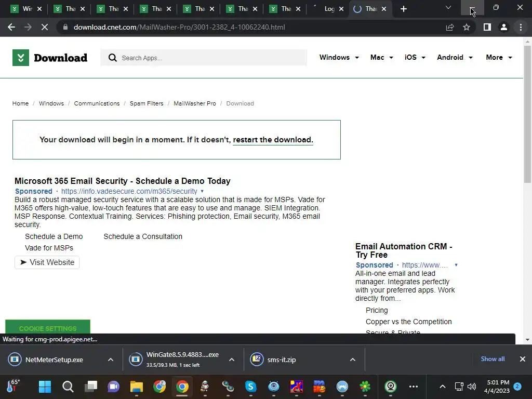Open Task View on the taskbar

click(x=90, y=387)
